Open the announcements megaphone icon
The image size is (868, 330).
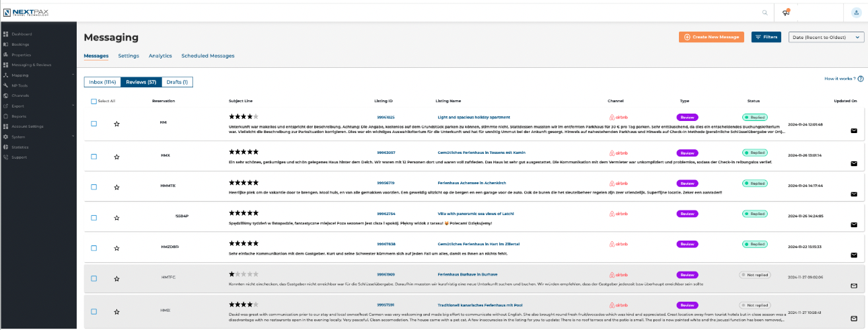pos(786,12)
